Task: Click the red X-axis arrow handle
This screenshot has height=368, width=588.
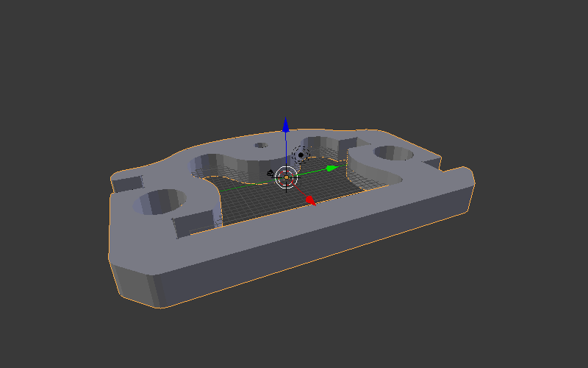Action: click(x=310, y=199)
